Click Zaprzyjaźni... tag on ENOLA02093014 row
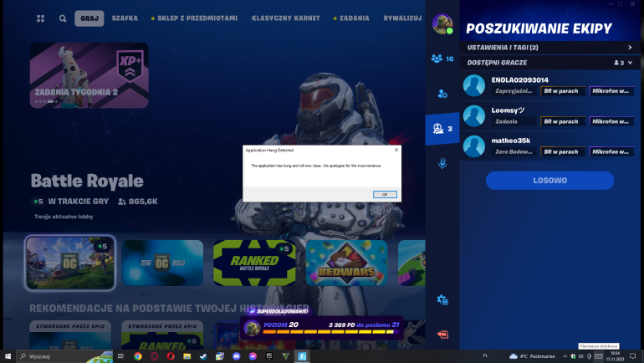644x363 pixels. [514, 91]
